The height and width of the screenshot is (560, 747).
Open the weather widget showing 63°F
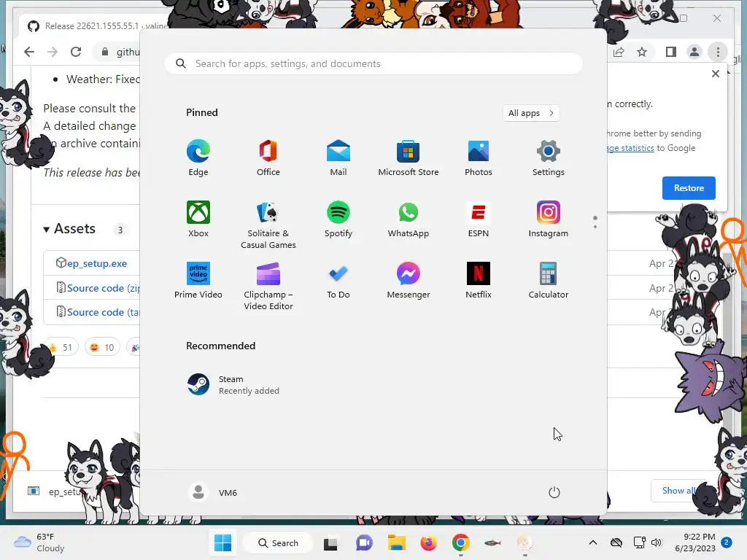point(39,542)
